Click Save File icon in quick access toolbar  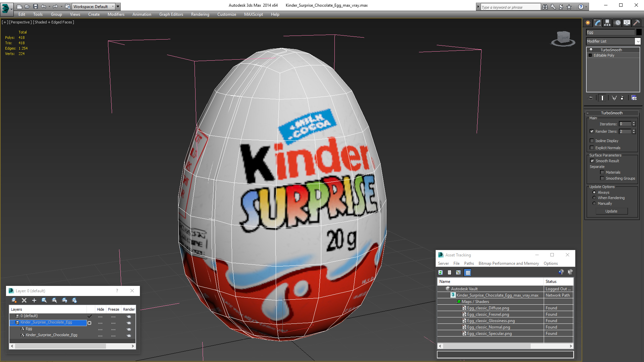35,6
